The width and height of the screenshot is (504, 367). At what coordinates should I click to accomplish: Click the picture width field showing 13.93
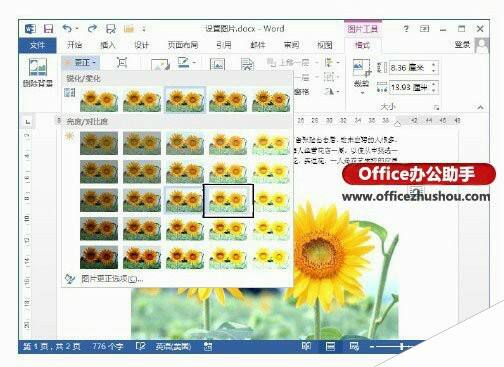pos(410,87)
